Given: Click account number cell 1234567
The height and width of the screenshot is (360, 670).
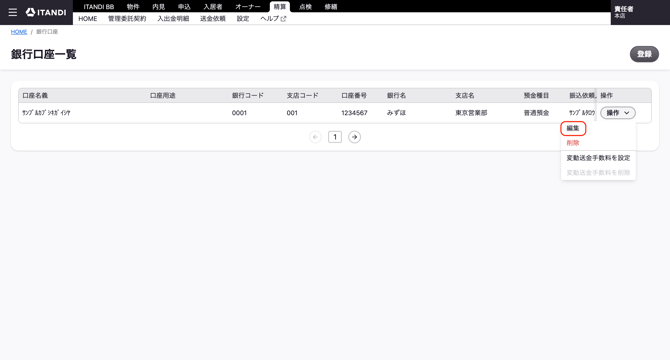Looking at the screenshot, I should click(354, 113).
